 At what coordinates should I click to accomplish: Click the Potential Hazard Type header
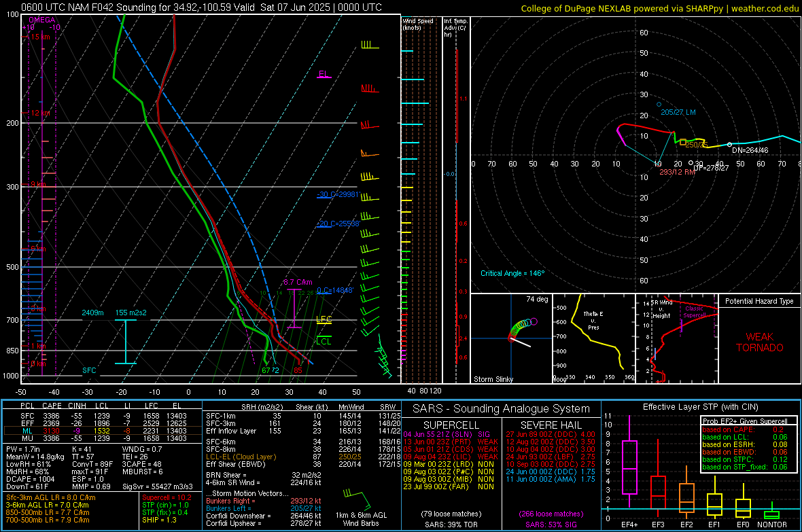point(760,301)
